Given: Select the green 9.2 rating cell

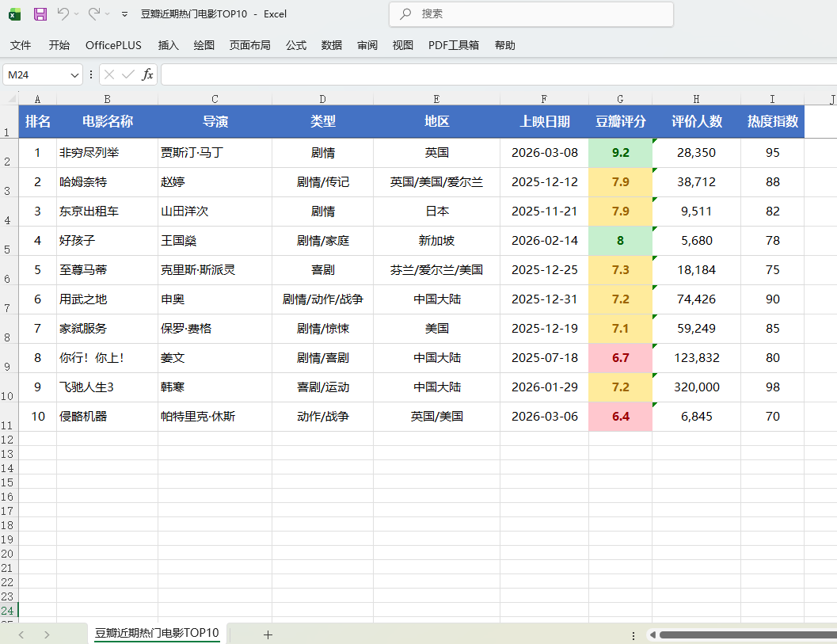Looking at the screenshot, I should click(x=620, y=153).
